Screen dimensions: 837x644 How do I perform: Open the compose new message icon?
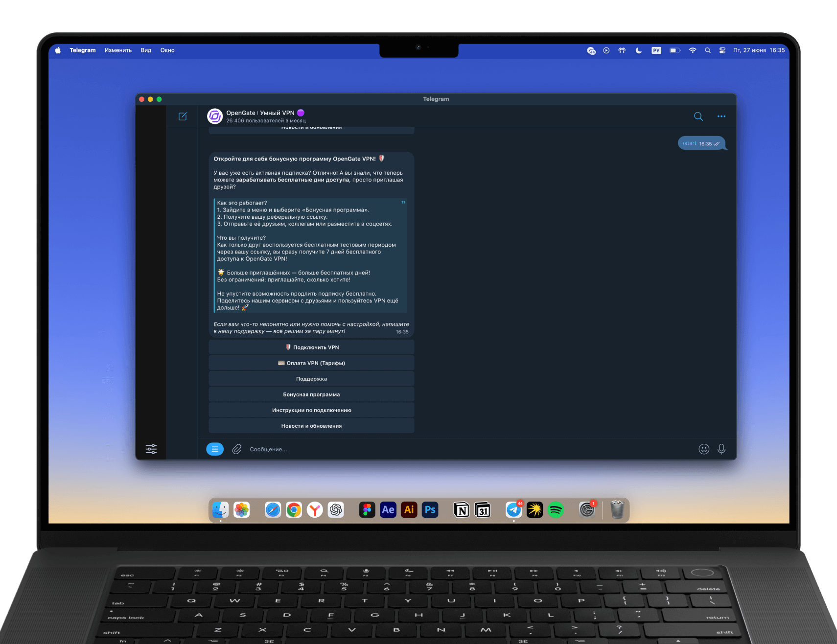(x=183, y=116)
